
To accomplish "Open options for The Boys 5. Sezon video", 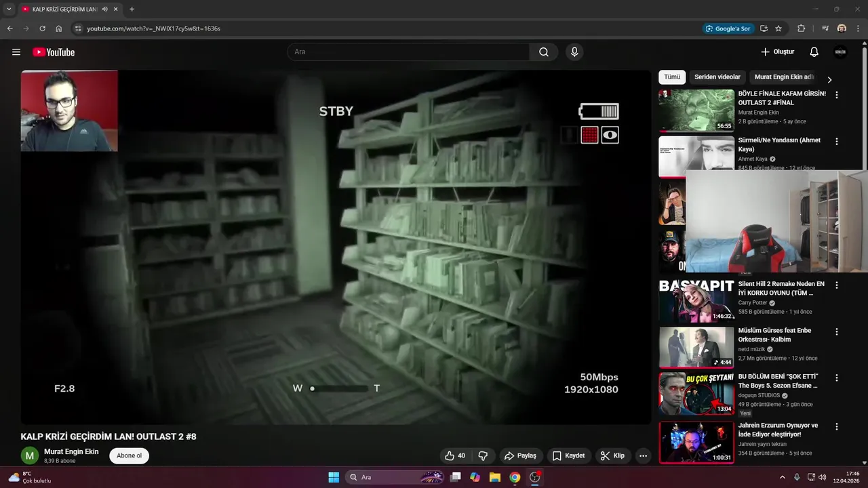I will tap(836, 378).
